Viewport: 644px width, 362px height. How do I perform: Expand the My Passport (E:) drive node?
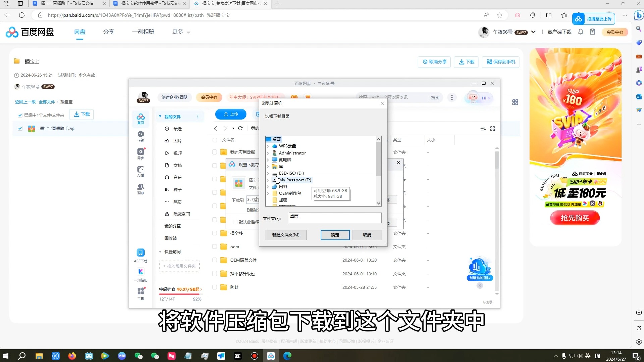pyautogui.click(x=268, y=180)
